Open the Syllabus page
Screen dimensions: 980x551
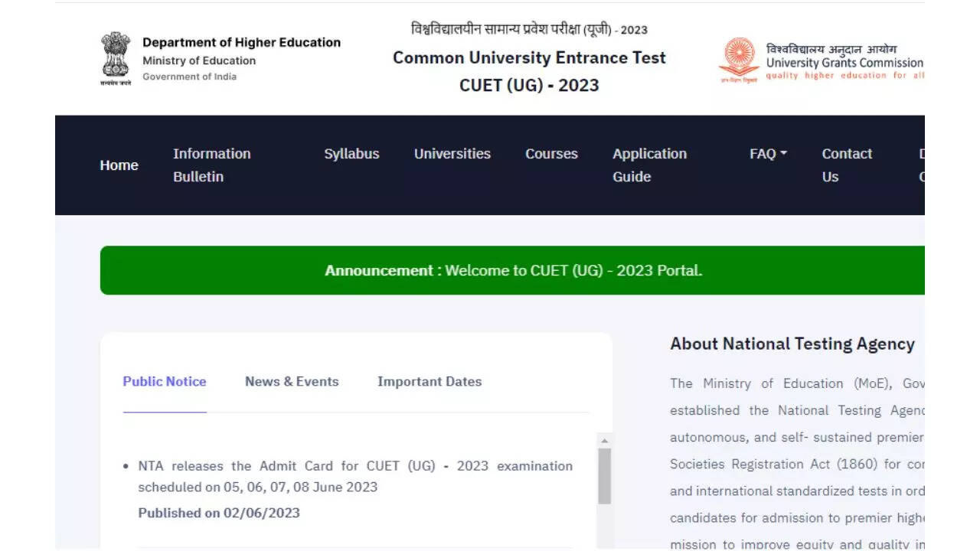351,154
